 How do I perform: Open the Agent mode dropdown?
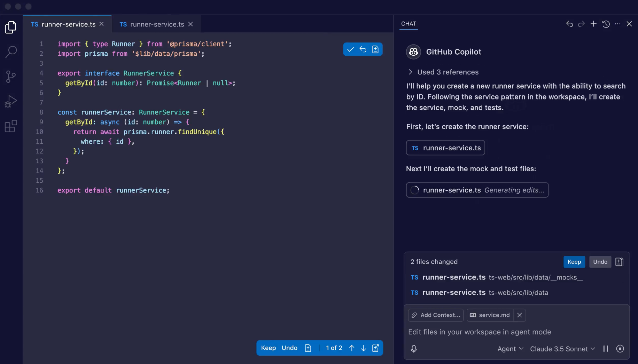[x=510, y=349]
